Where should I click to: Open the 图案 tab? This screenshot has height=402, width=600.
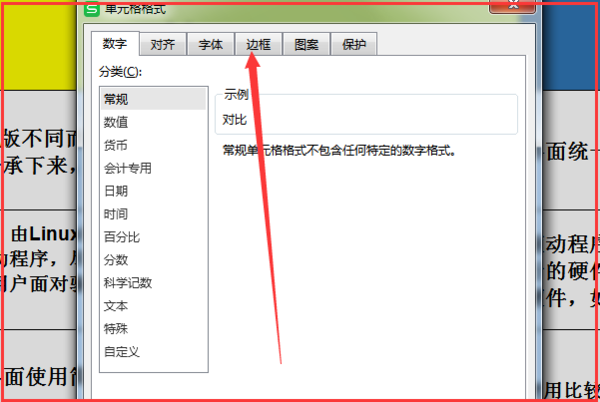pyautogui.click(x=306, y=44)
